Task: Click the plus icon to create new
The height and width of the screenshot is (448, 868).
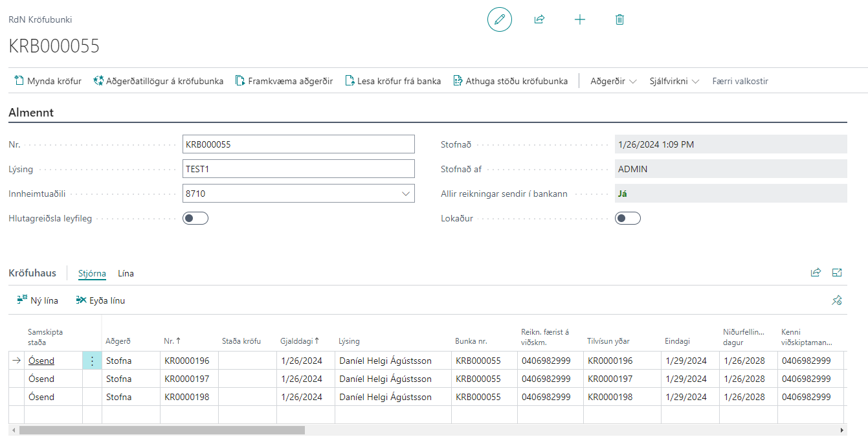Action: [x=580, y=19]
